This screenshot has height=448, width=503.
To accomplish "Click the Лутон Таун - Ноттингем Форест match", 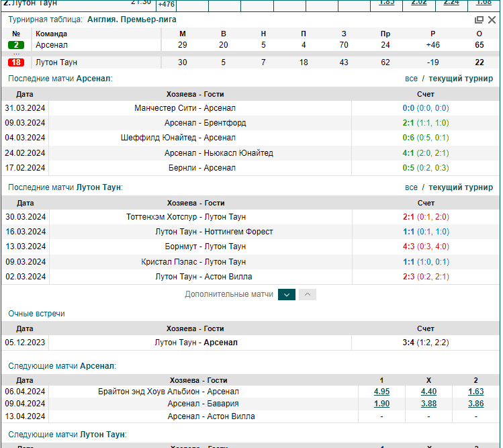I will pyautogui.click(x=214, y=232).
